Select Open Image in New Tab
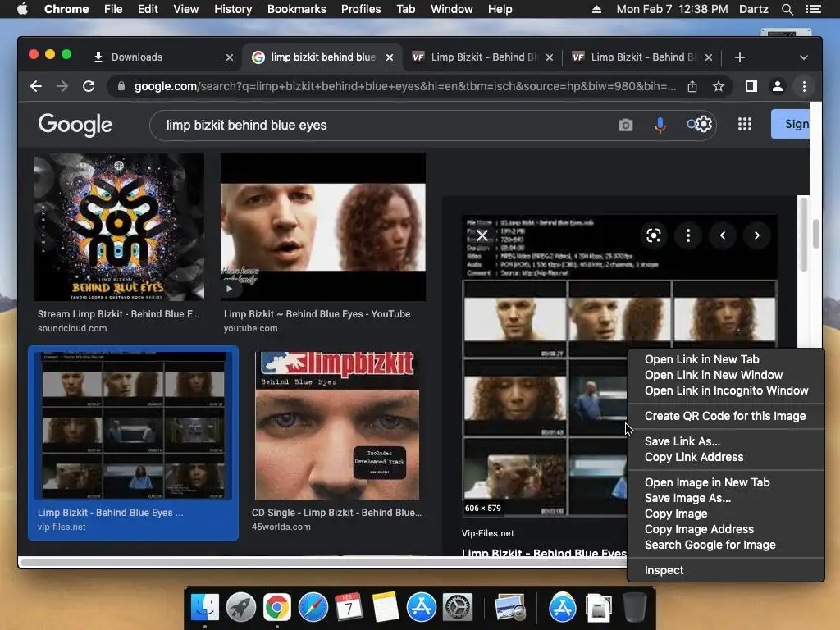 pyautogui.click(x=725, y=482)
